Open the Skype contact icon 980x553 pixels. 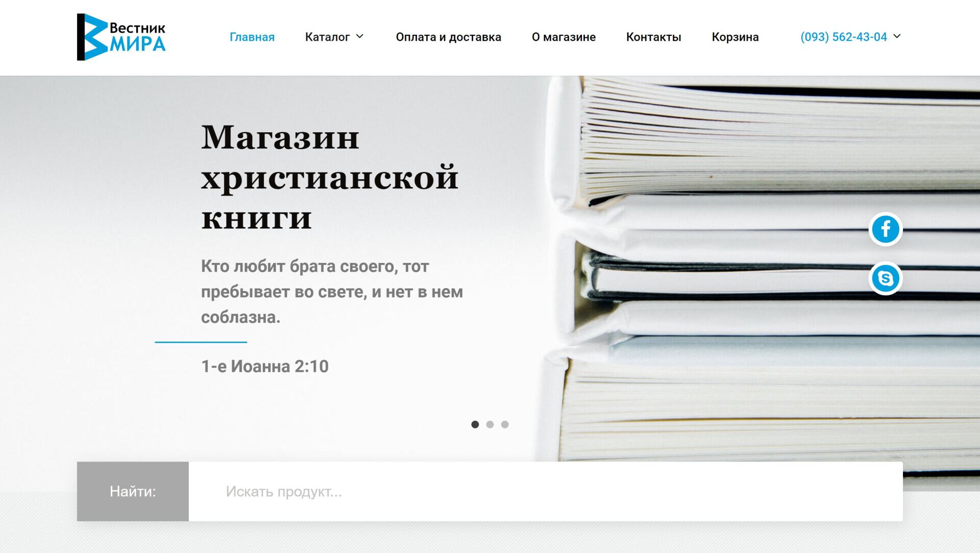pos(886,278)
